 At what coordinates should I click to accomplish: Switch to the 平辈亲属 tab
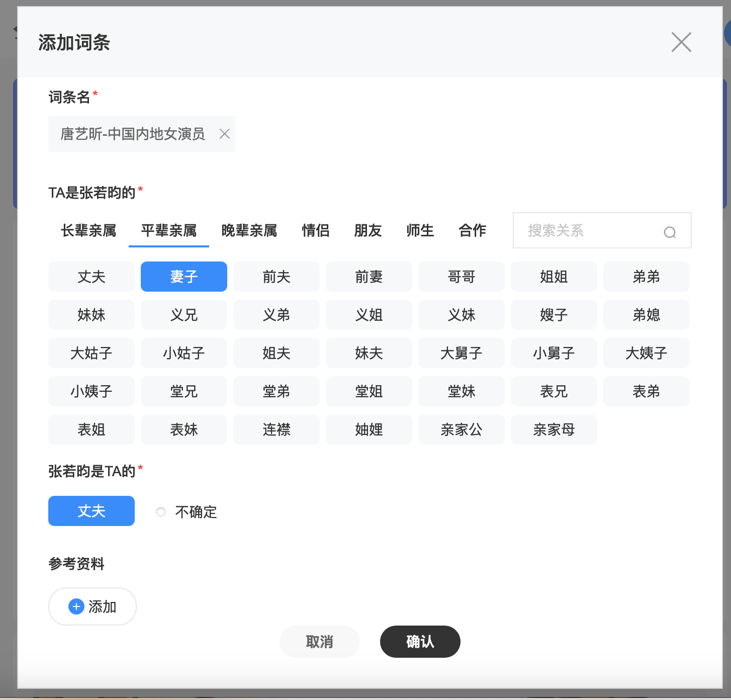coord(169,230)
